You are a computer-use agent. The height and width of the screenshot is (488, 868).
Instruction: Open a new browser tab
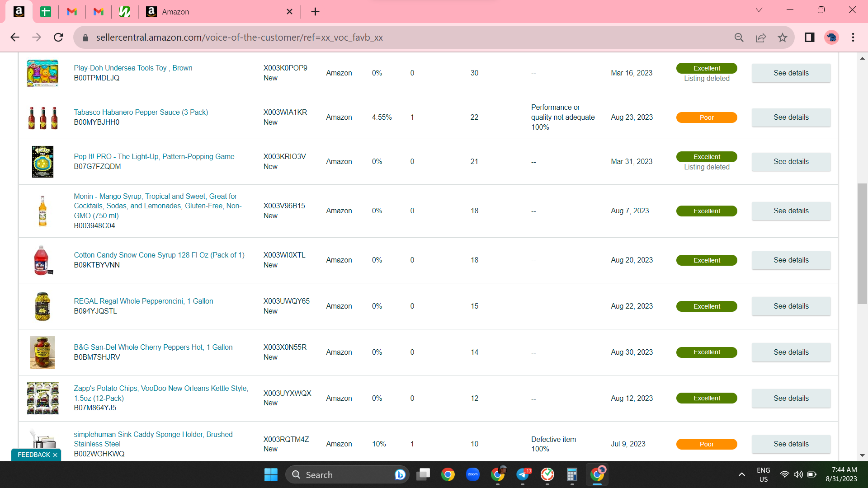[x=316, y=12]
